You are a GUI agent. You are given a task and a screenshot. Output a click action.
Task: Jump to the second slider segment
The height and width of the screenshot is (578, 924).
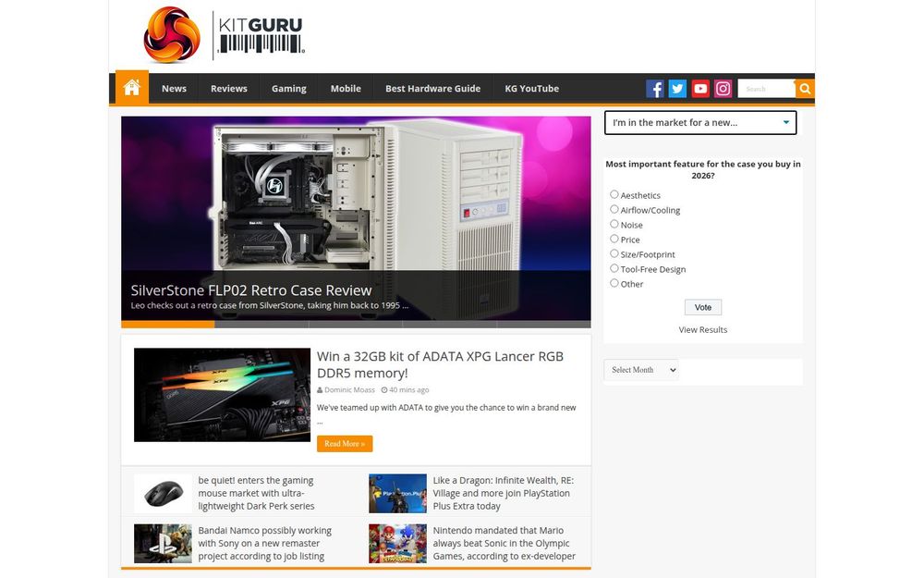point(261,324)
